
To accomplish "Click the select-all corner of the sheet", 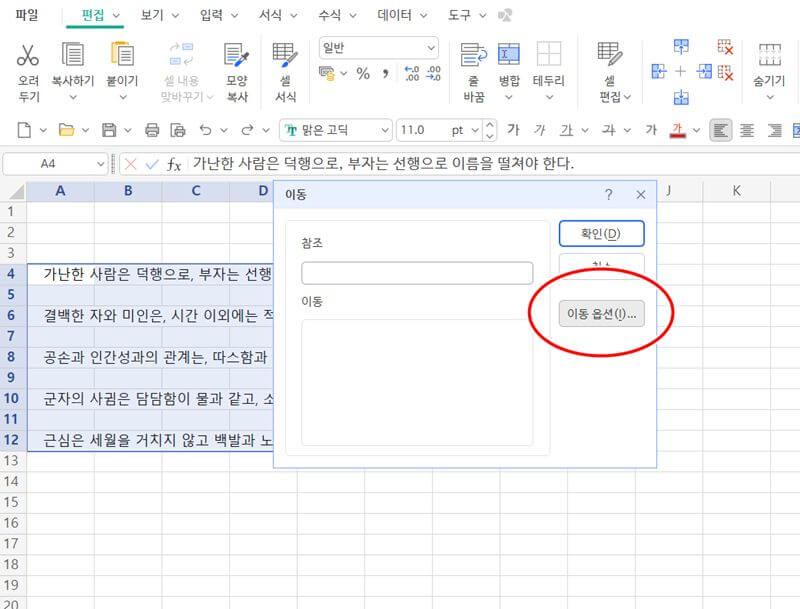I will tap(14, 191).
